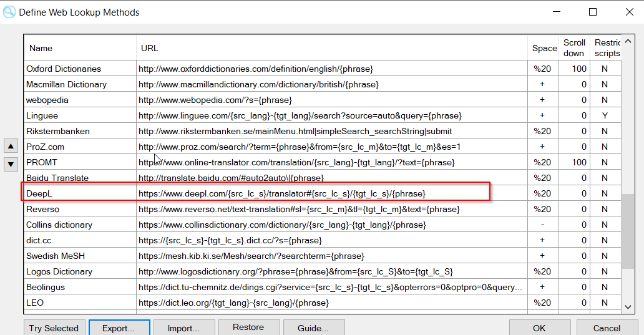Click the dict.leo.org URL cell
This screenshot has height=335, width=644.
pyautogui.click(x=332, y=303)
